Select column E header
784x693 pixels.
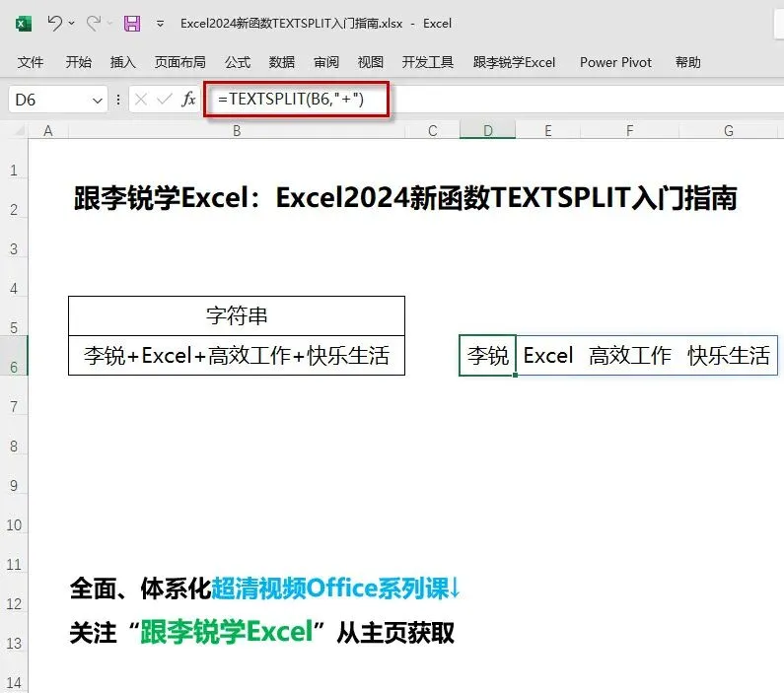(548, 131)
